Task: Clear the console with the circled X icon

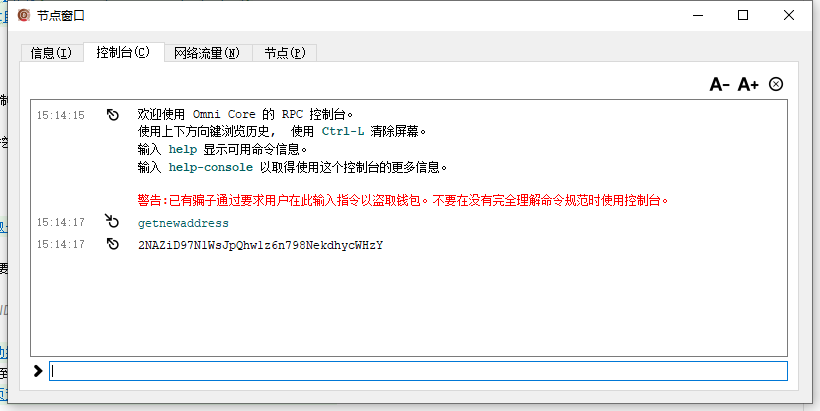Action: coord(776,84)
